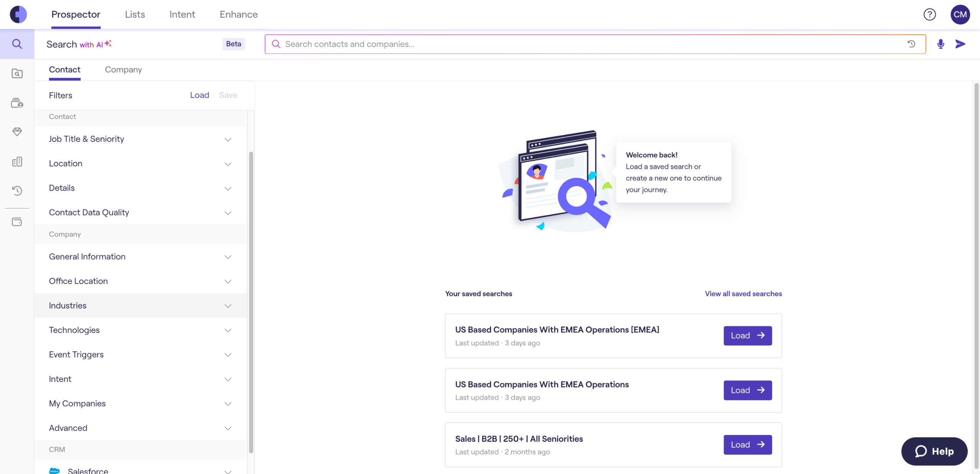The image size is (980, 474).
Task: Click the diamond icon in left sidebar
Action: 17,132
